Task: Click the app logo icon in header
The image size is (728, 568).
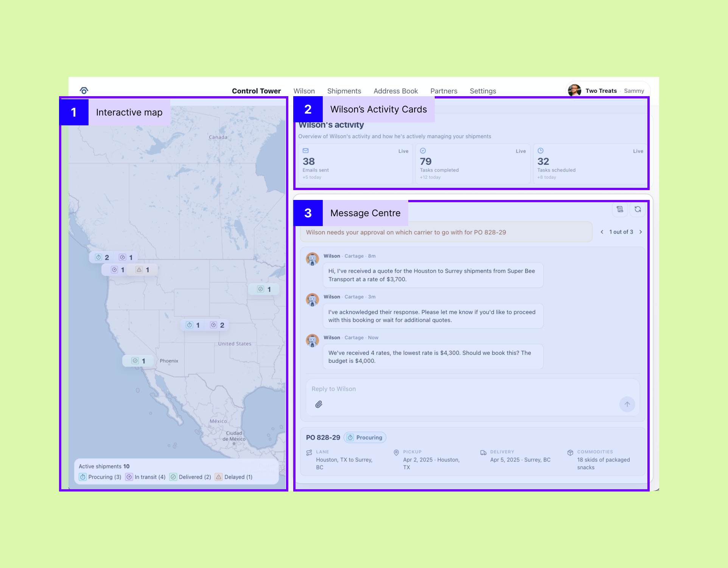Action: tap(84, 91)
